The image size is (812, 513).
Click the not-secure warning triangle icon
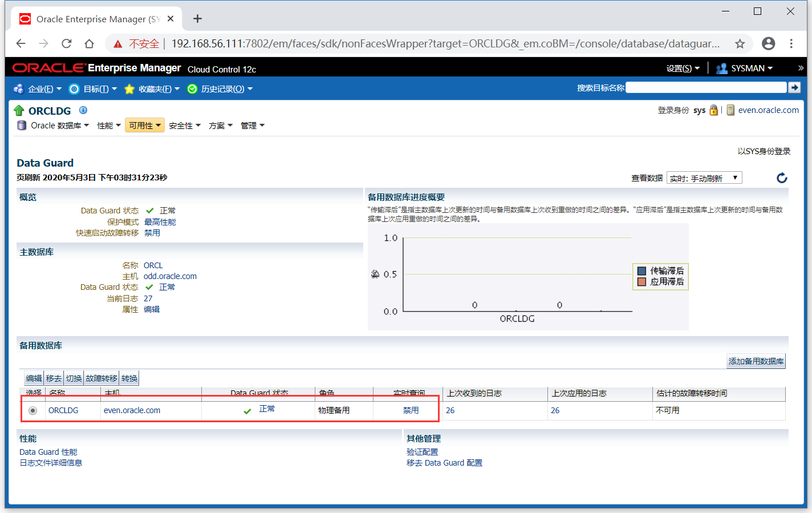tap(118, 44)
